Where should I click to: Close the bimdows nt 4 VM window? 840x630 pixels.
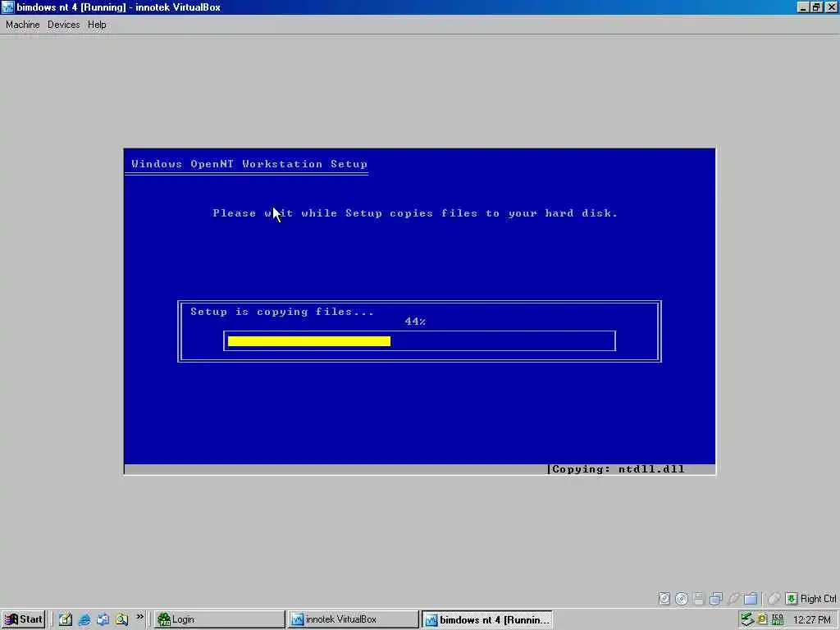(x=831, y=7)
